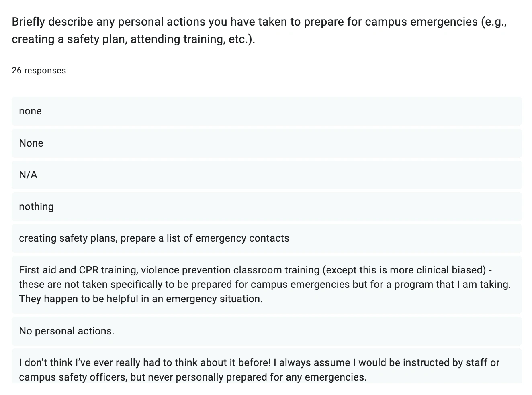Image resolution: width=532 pixels, height=395 pixels.
Task: Click the "26 responses" count label
Action: point(39,71)
